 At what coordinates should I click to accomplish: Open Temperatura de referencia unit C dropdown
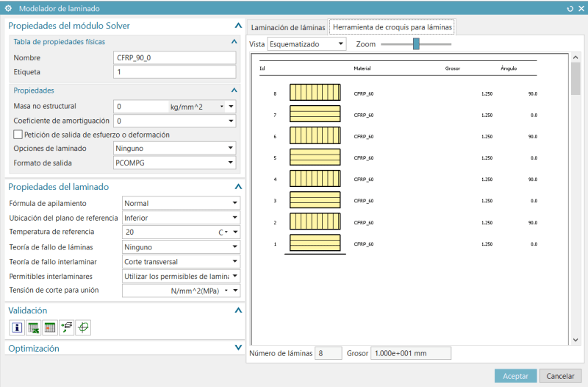(226, 232)
